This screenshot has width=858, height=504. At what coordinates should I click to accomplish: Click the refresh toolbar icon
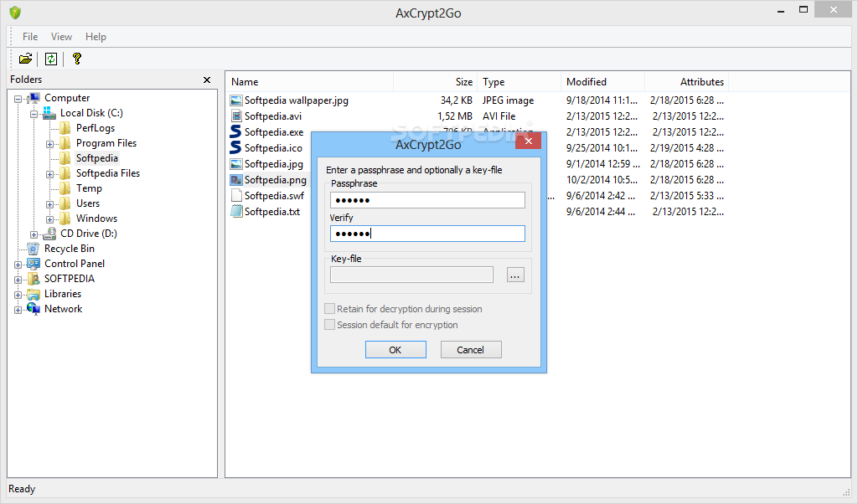(51, 59)
